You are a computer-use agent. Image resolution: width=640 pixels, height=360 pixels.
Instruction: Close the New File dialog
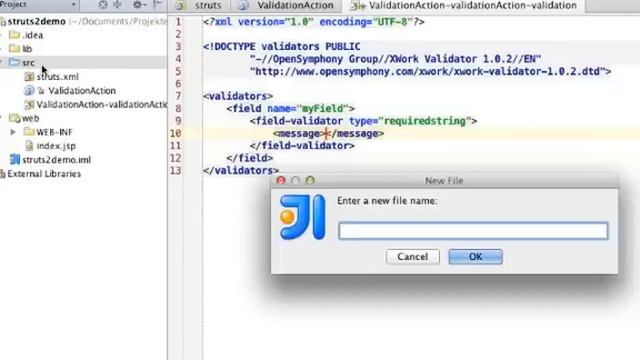(281, 180)
